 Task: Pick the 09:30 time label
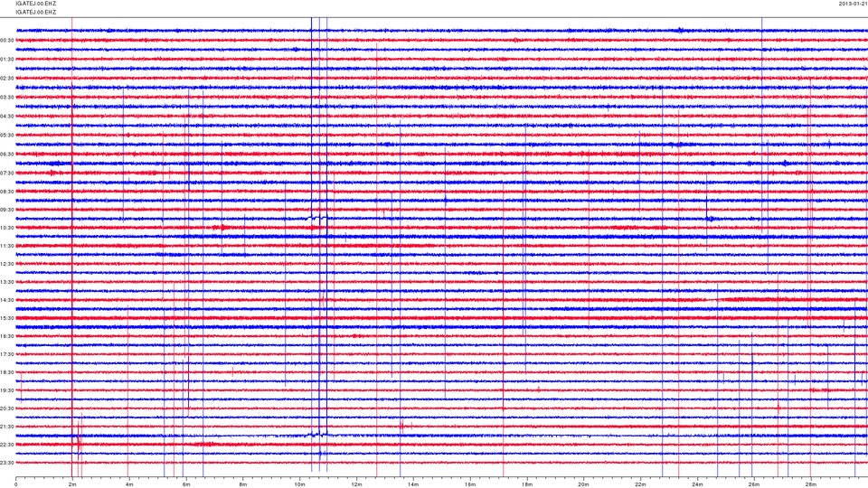(6, 211)
